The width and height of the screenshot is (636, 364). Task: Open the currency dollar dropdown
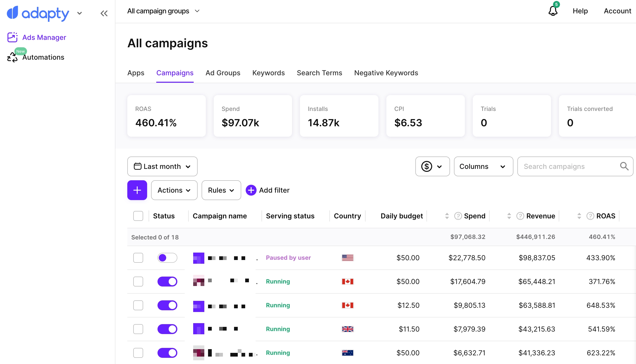pos(432,166)
